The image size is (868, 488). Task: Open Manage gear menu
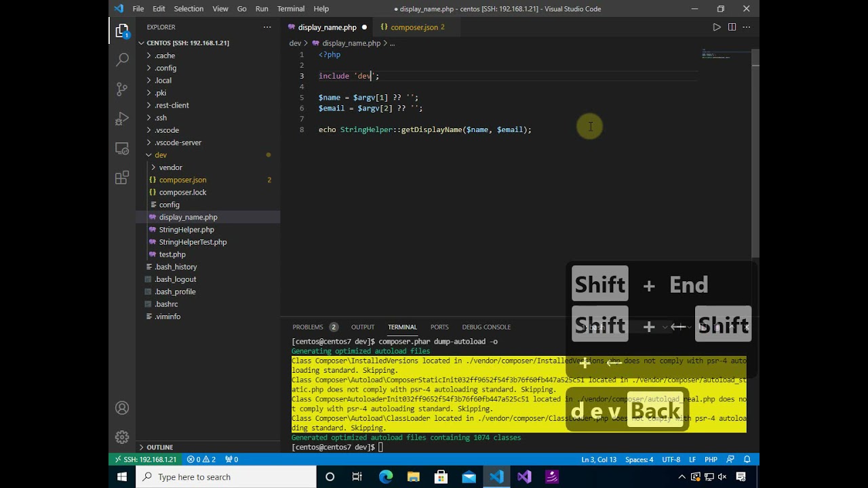[x=122, y=437]
